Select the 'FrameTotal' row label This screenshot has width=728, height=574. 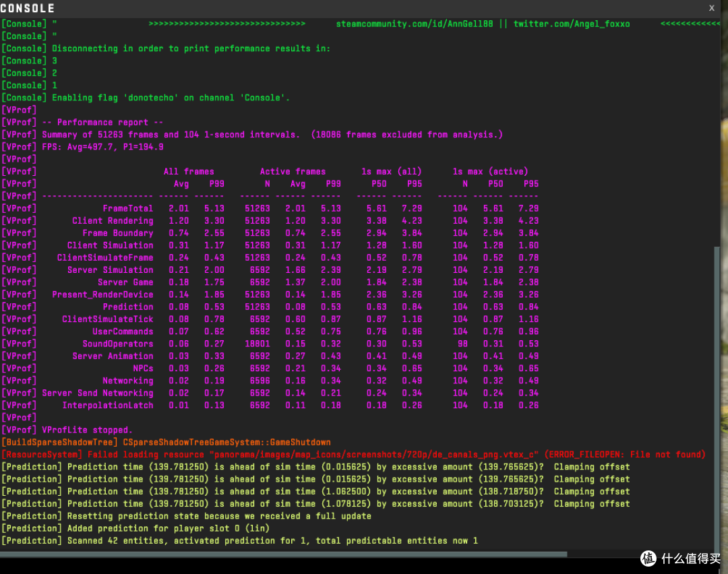point(127,208)
